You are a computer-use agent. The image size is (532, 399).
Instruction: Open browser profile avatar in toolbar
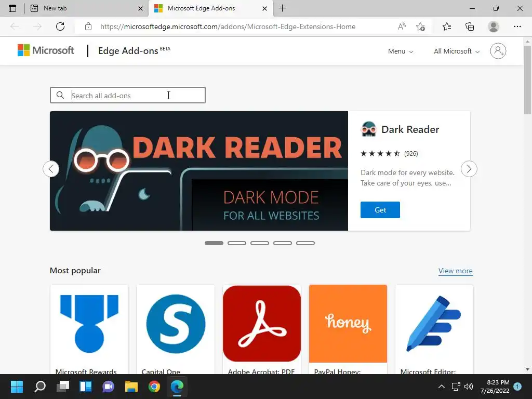coord(494,26)
